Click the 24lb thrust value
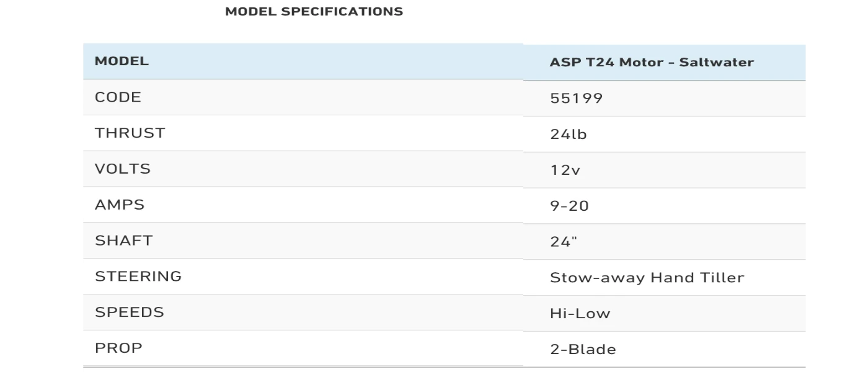Viewport: 868px width, 372px height. (568, 134)
